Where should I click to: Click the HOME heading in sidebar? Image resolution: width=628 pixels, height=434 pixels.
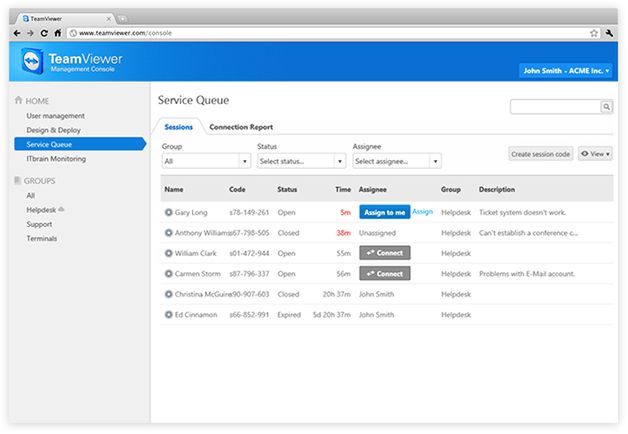pyautogui.click(x=37, y=101)
